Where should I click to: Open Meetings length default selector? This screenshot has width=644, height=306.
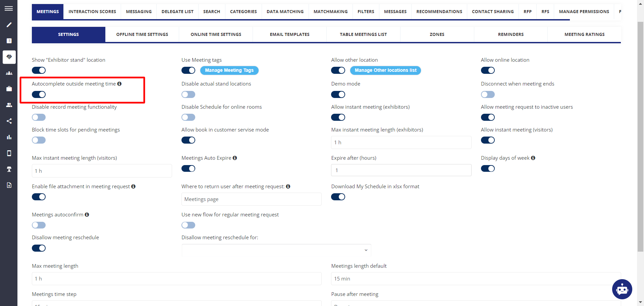pyautogui.click(x=476, y=279)
